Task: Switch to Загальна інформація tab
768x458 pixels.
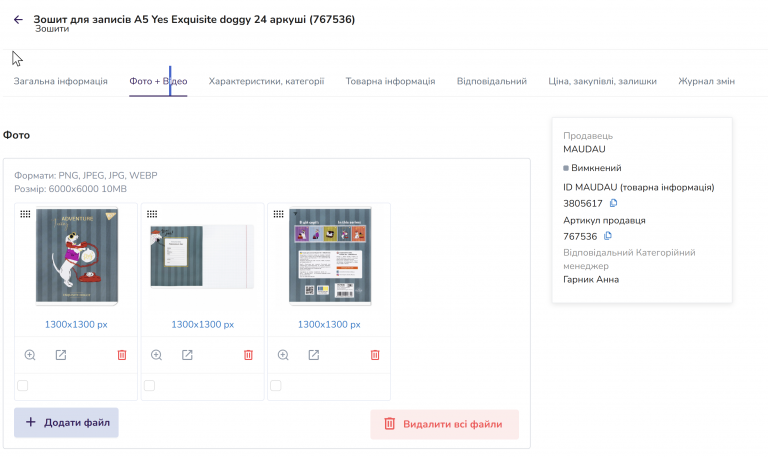Action: 60,81
